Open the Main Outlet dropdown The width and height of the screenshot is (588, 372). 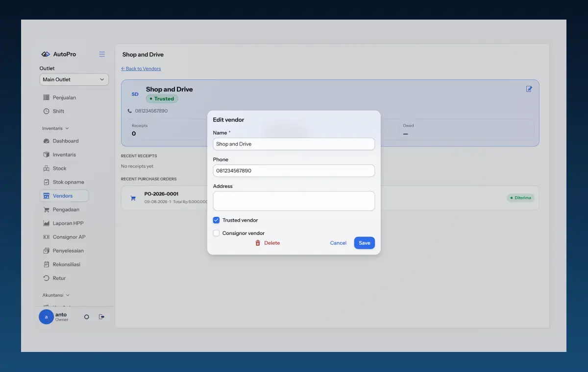pos(74,79)
